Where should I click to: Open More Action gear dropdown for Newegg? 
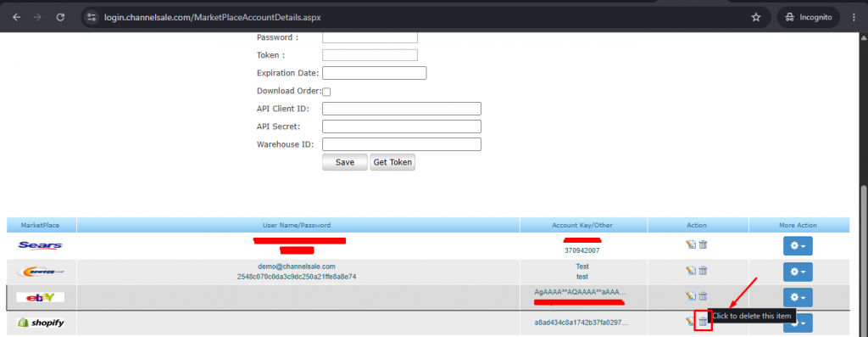798,272
